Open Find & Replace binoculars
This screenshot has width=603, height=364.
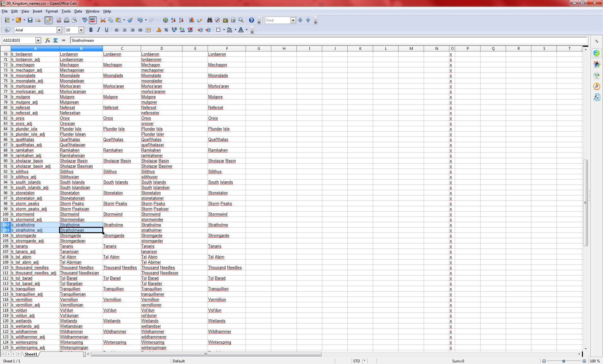pos(210,20)
